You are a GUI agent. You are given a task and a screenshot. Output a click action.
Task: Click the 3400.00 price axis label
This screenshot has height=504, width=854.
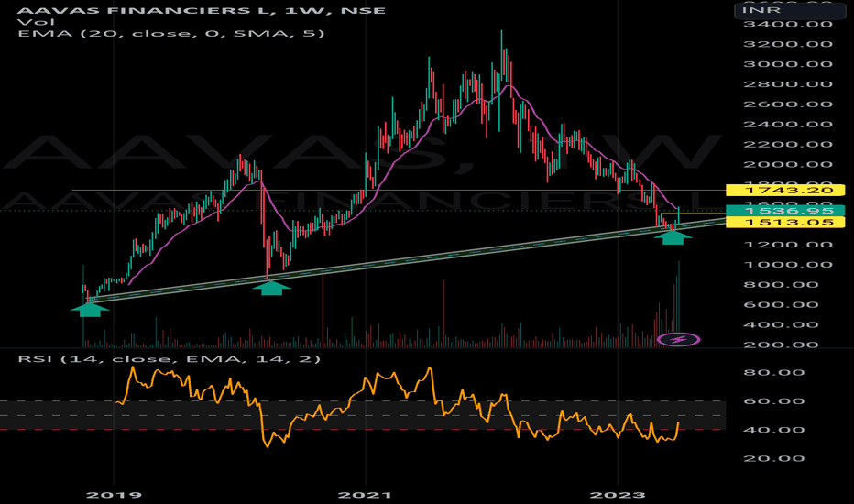click(788, 24)
